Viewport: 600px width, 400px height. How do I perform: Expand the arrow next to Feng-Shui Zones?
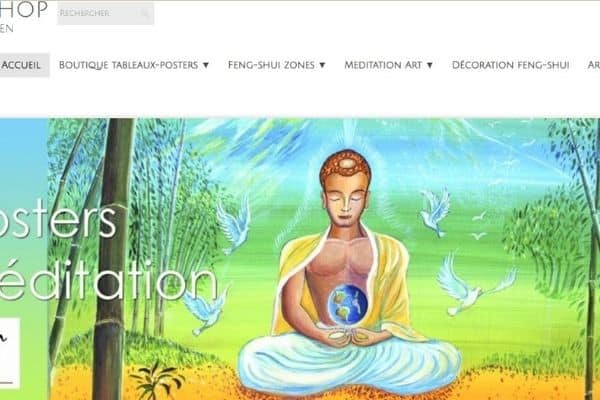322,65
